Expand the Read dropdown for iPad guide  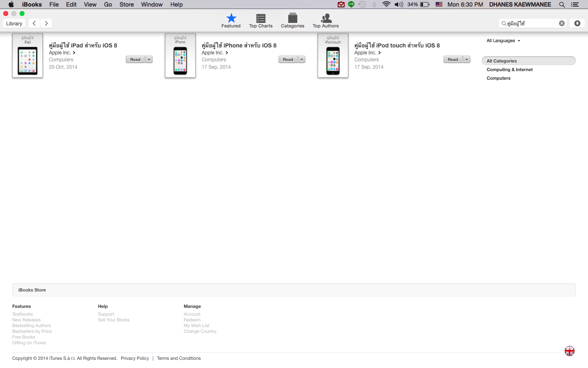point(149,59)
